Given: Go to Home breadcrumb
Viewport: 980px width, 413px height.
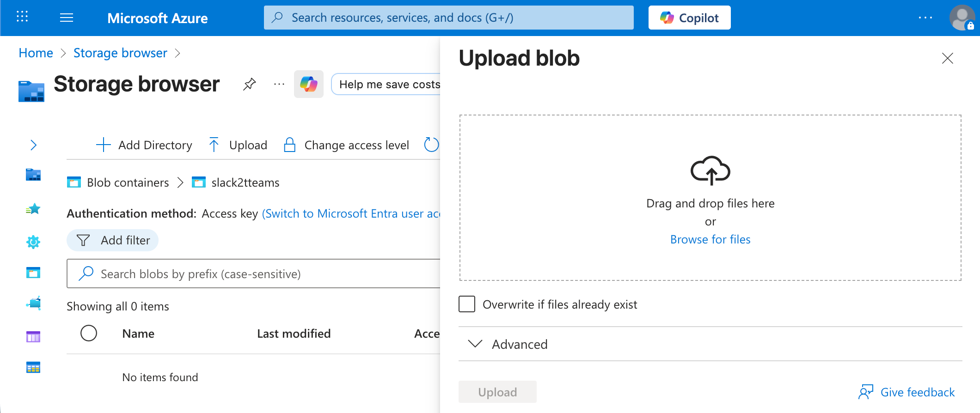Looking at the screenshot, I should 36,53.
